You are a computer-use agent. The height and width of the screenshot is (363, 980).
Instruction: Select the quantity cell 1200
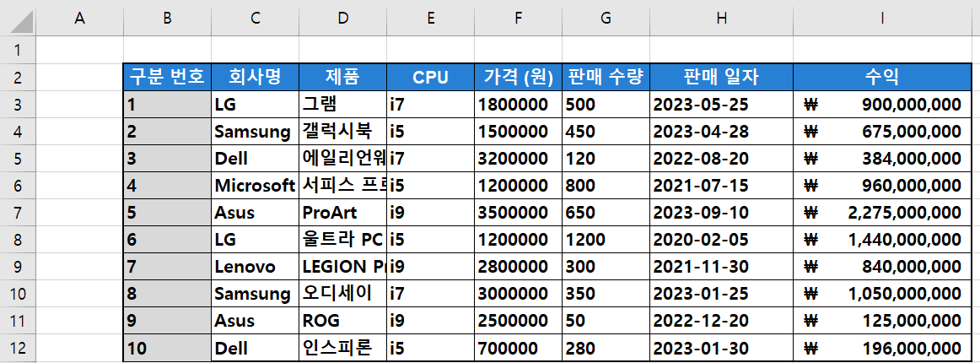[x=606, y=239]
